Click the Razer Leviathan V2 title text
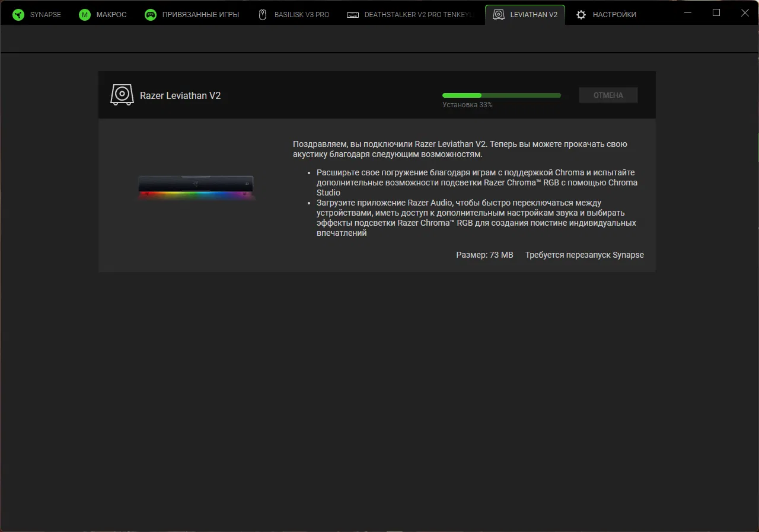The image size is (759, 532). click(180, 95)
